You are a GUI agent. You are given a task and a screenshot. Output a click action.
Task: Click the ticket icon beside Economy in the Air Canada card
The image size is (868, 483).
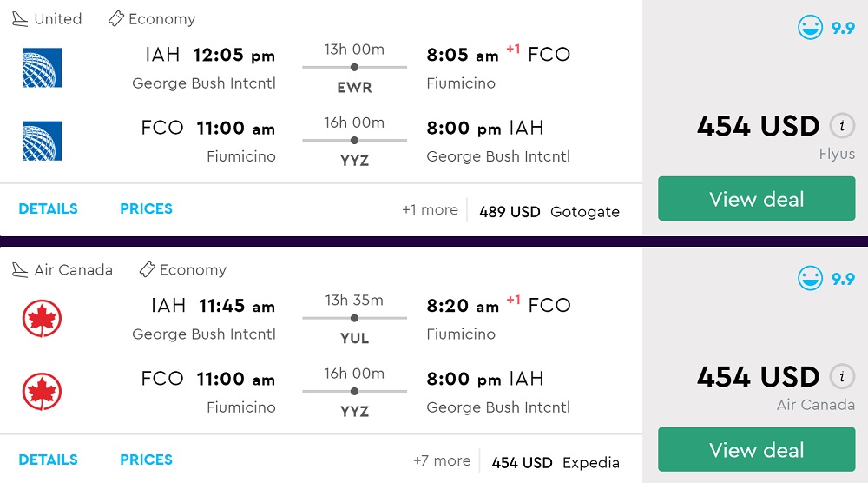[x=148, y=270]
